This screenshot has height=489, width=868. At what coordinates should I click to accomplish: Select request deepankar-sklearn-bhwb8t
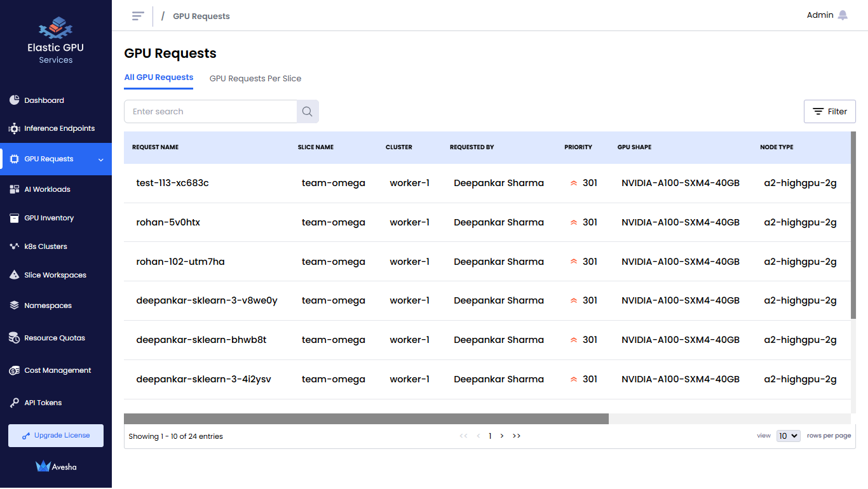pos(201,340)
